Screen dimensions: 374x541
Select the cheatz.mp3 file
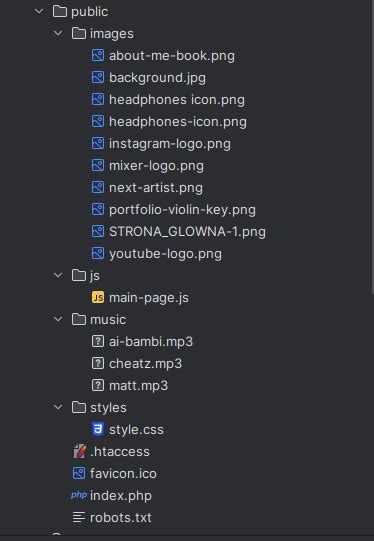coord(145,364)
